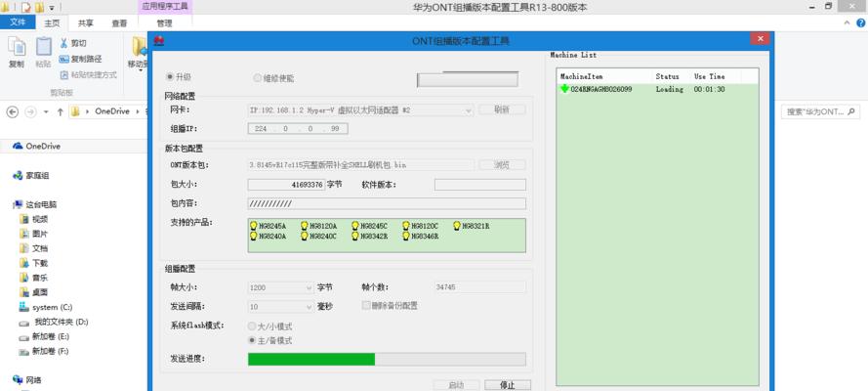The width and height of the screenshot is (868, 391).
Task: Select 大/小模式 flash mode radio
Action: (x=253, y=326)
